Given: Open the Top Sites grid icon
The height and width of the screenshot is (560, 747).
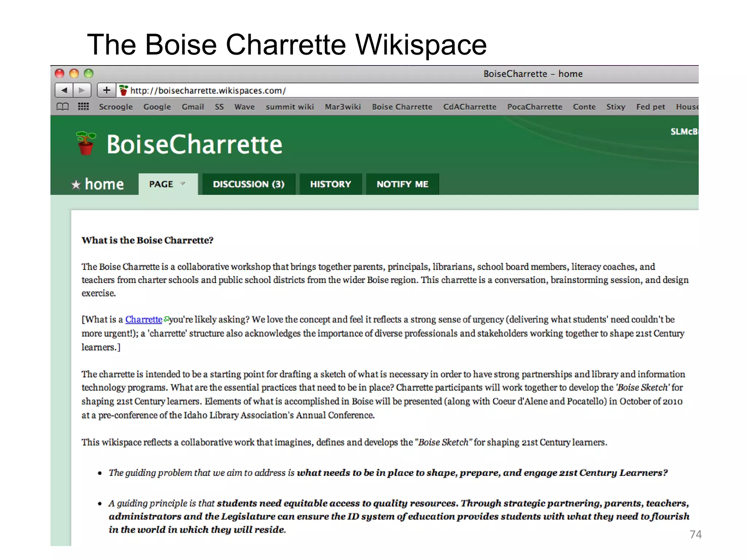Looking at the screenshot, I should [83, 107].
